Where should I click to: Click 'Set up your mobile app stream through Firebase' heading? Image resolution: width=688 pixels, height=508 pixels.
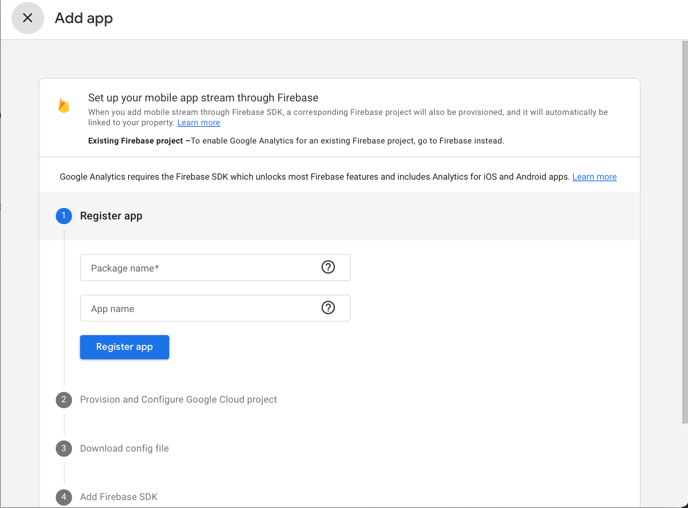point(203,98)
